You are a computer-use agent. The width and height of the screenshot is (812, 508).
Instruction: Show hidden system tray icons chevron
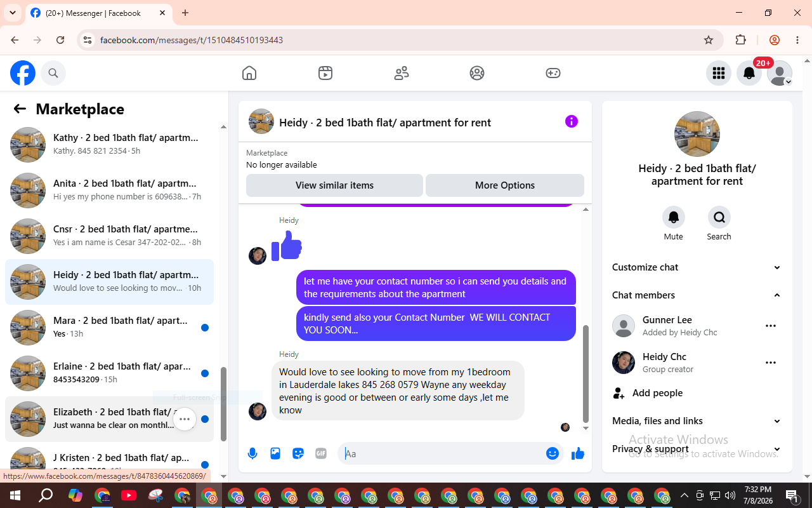click(684, 495)
